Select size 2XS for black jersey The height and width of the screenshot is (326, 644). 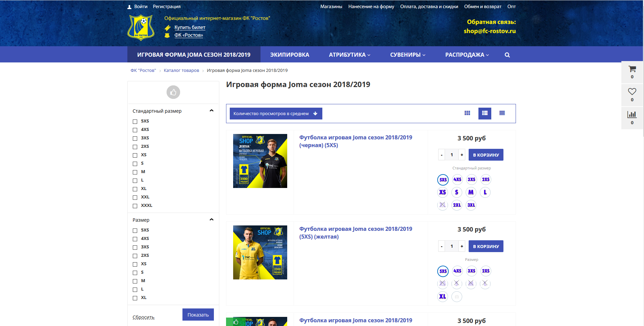click(486, 180)
